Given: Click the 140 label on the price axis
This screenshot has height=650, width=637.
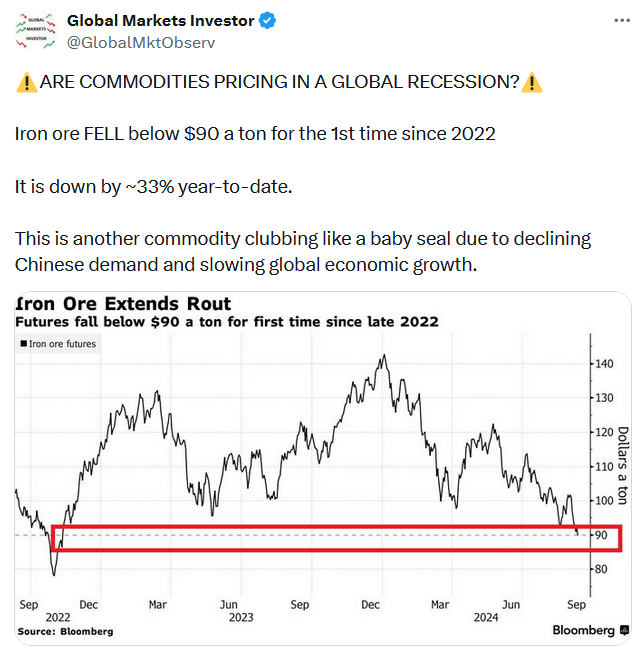Looking at the screenshot, I should pos(603,364).
